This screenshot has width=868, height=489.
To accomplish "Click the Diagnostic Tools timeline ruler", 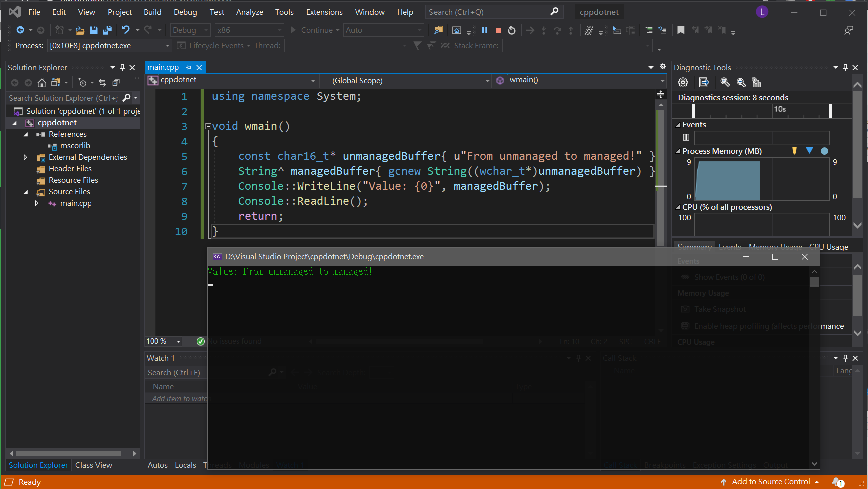I will 762,111.
